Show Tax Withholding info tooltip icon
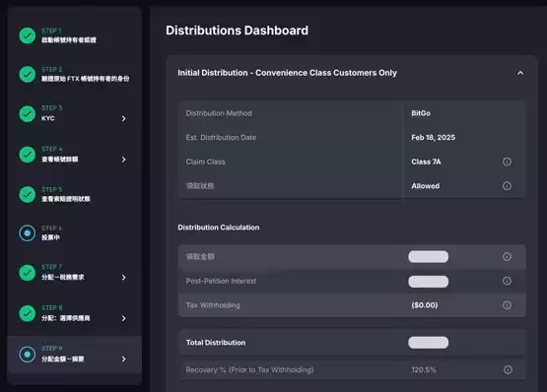Screen dimensions: 547x392 point(507,305)
